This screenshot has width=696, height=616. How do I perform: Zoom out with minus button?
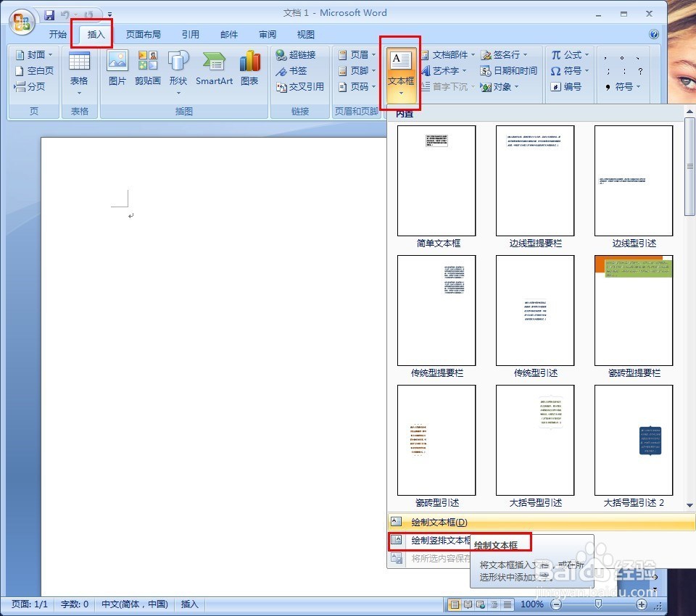pyautogui.click(x=556, y=604)
